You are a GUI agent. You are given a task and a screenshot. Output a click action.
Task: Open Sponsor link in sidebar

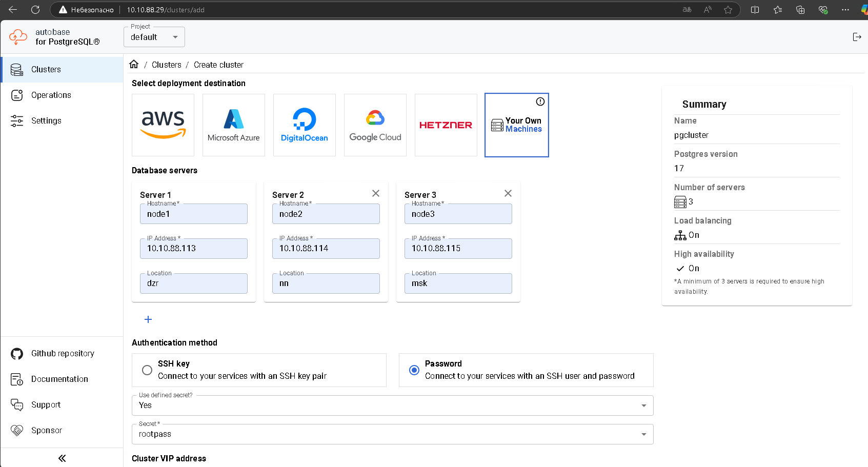click(62, 431)
